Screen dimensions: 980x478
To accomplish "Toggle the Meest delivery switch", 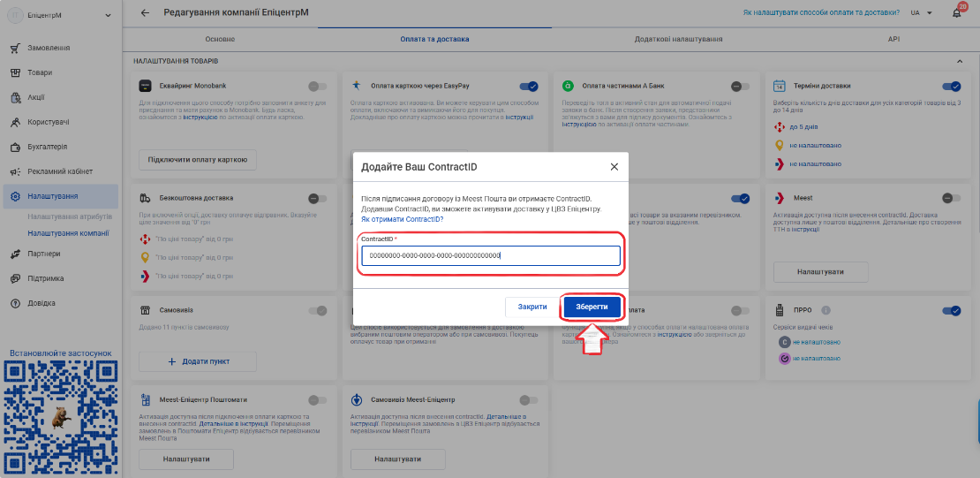I will pos(951,198).
